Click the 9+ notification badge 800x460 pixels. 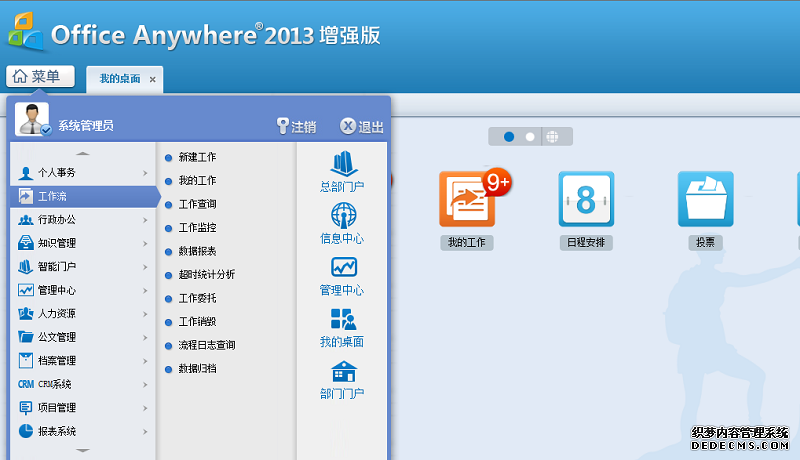click(x=497, y=182)
